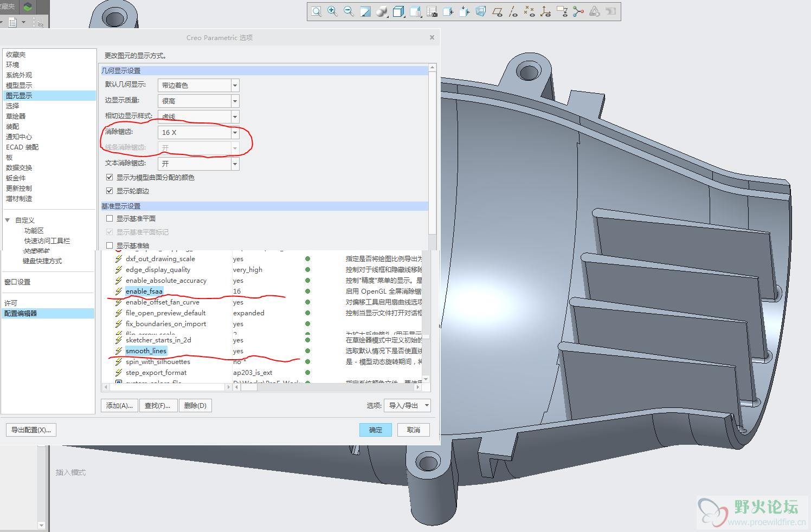Expand the 边显示质量 dropdown
Viewport: 811px width, 532px height.
235,101
